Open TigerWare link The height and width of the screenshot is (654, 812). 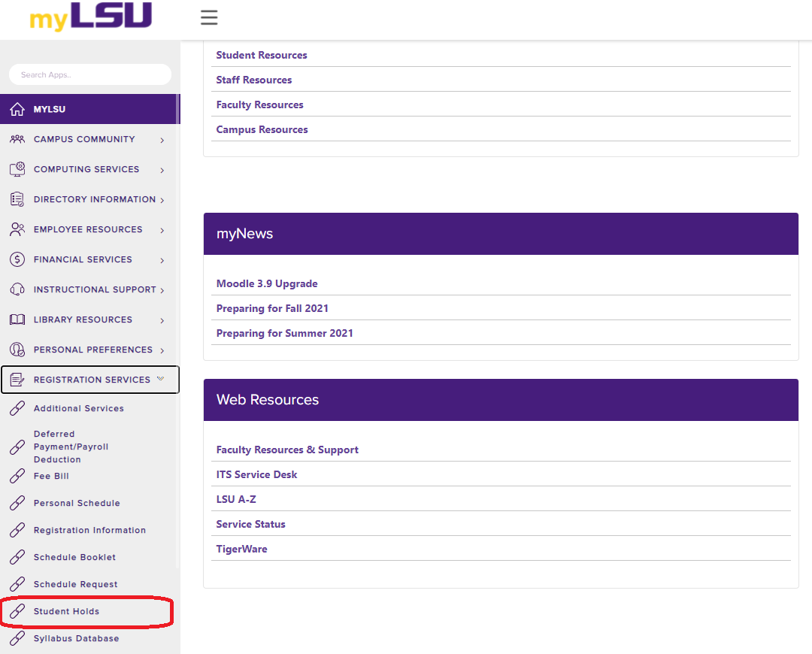241,549
